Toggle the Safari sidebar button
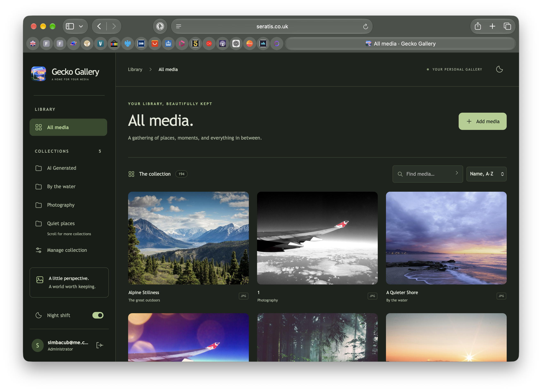 coord(70,26)
